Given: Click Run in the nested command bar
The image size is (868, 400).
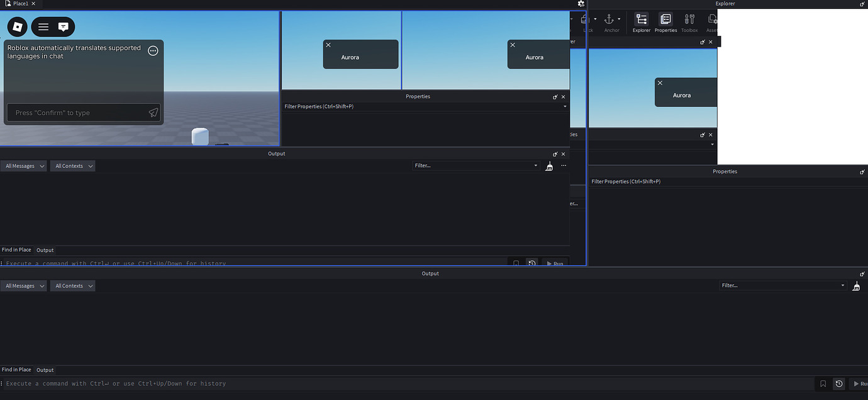Looking at the screenshot, I should (555, 263).
